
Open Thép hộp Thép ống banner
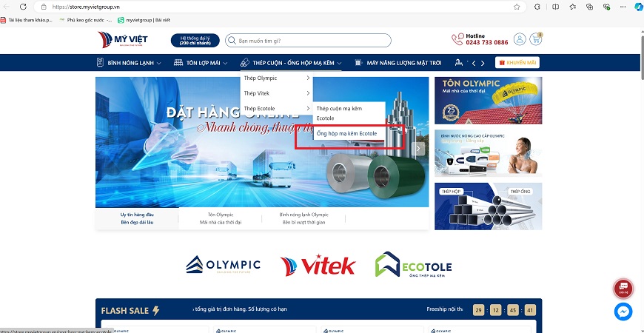pos(488,206)
